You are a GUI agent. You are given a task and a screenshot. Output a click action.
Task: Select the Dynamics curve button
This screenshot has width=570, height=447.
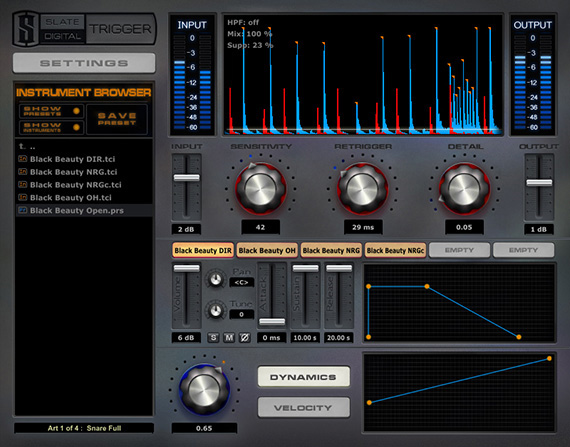tap(304, 377)
